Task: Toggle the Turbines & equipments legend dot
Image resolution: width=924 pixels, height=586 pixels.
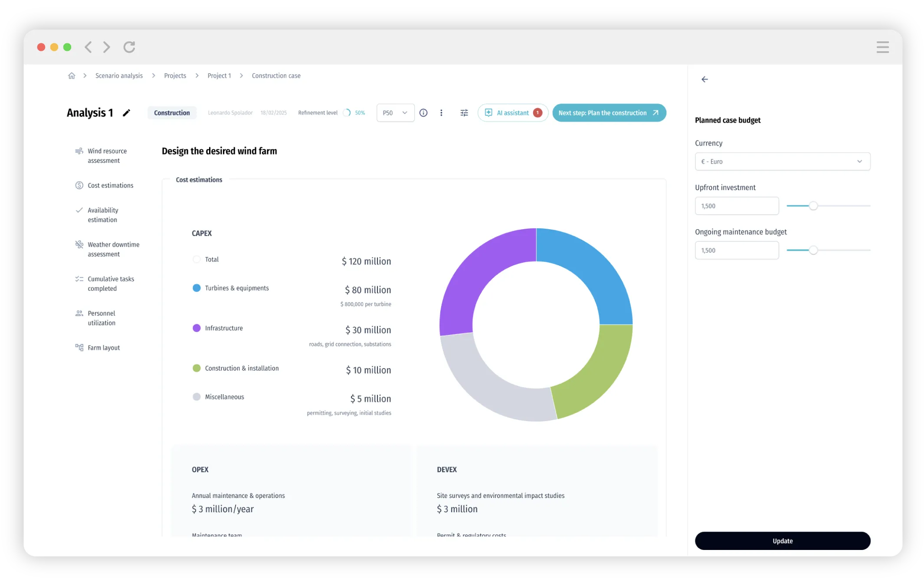Action: [x=197, y=288]
